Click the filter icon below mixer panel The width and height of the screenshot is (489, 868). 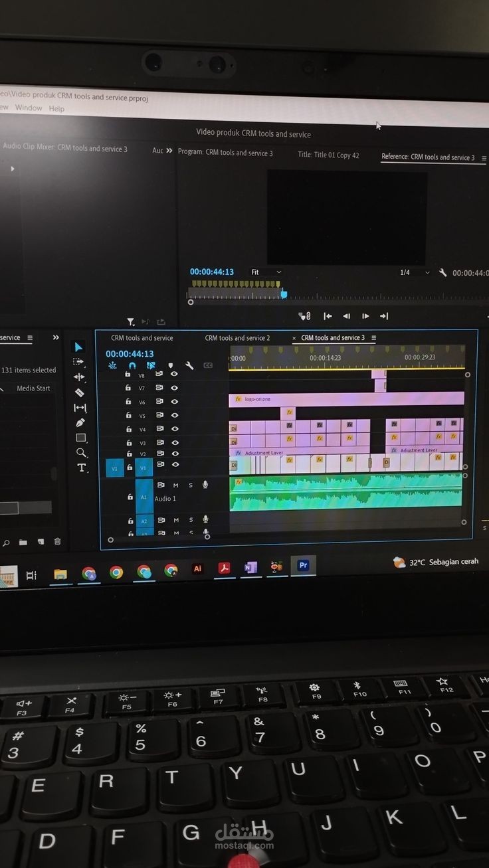point(131,322)
